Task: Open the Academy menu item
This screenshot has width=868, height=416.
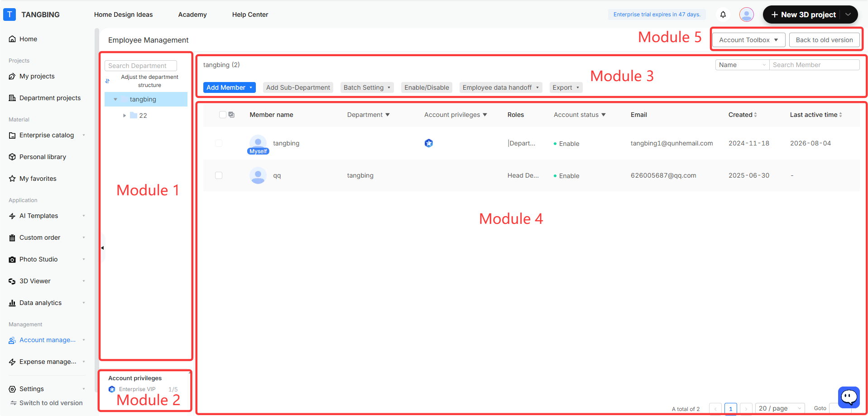Action: (x=192, y=15)
